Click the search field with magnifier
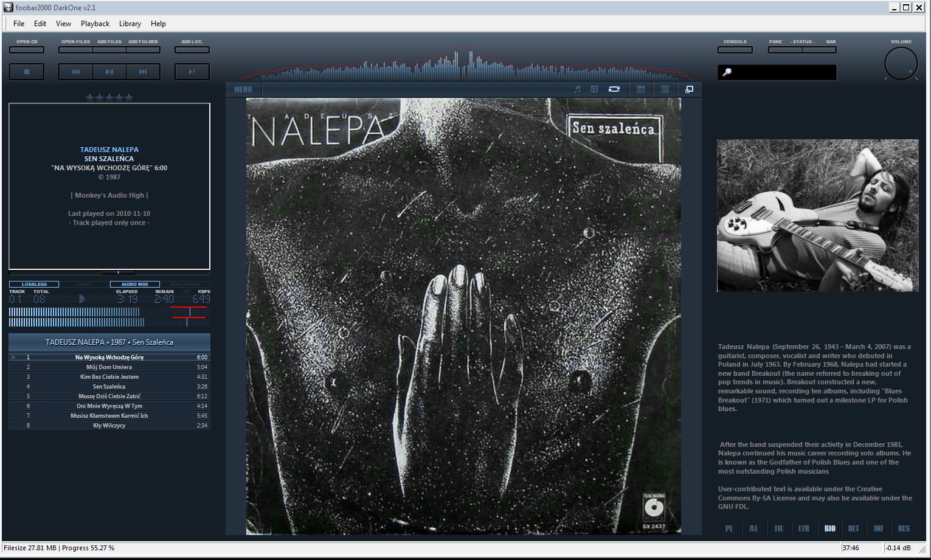This screenshot has width=931, height=560. point(777,72)
